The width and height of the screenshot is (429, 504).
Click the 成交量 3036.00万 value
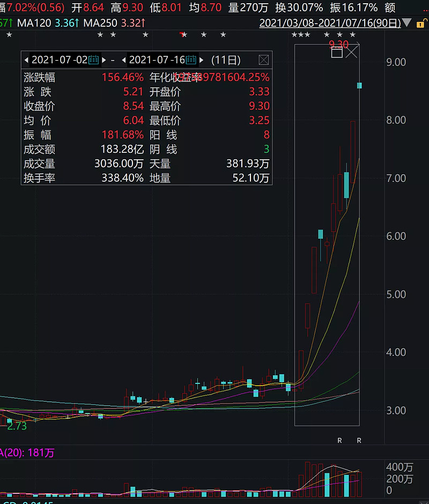coord(119,164)
